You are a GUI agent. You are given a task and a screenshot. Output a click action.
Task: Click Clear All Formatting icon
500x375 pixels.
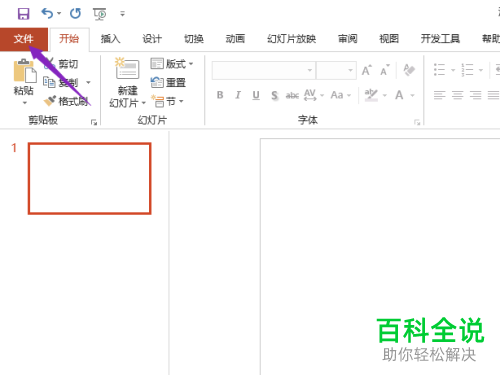[x=409, y=70]
